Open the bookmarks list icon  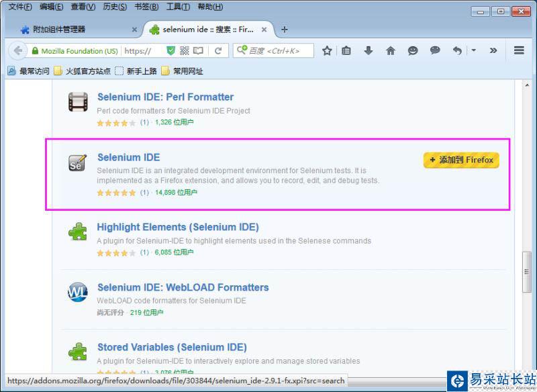click(346, 50)
